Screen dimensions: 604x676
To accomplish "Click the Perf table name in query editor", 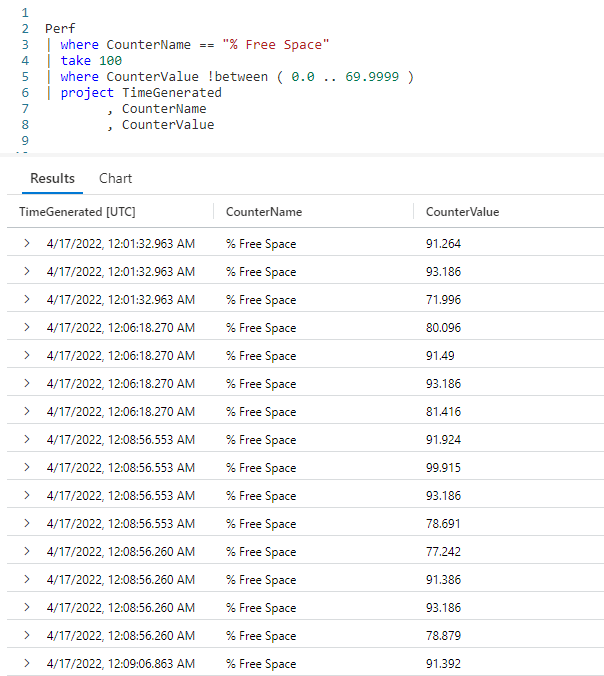I will (60, 29).
